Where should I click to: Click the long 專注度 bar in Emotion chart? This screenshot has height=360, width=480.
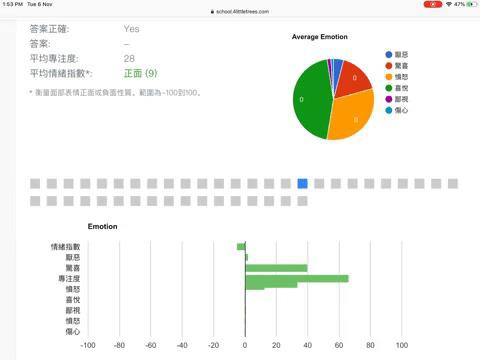[x=297, y=279]
